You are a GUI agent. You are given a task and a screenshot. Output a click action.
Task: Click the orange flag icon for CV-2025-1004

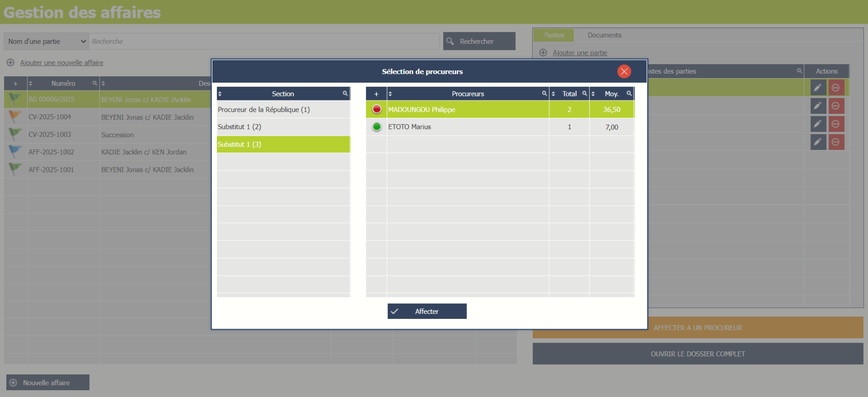click(15, 117)
